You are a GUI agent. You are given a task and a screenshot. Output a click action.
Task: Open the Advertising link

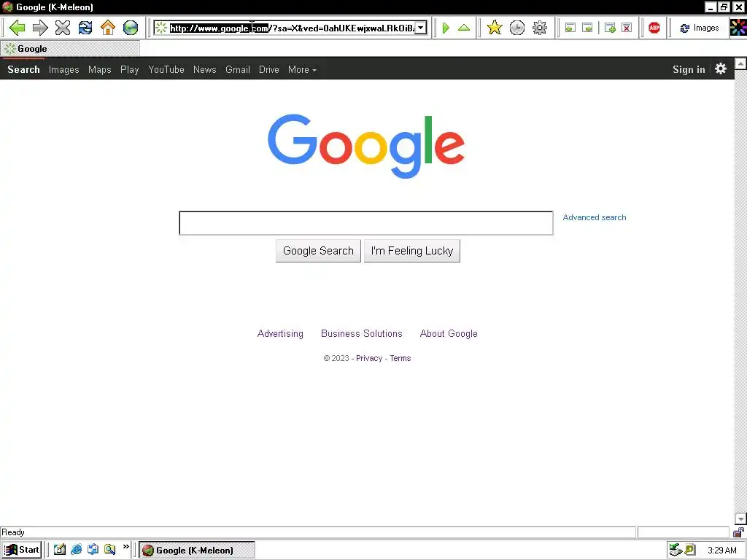click(x=280, y=334)
